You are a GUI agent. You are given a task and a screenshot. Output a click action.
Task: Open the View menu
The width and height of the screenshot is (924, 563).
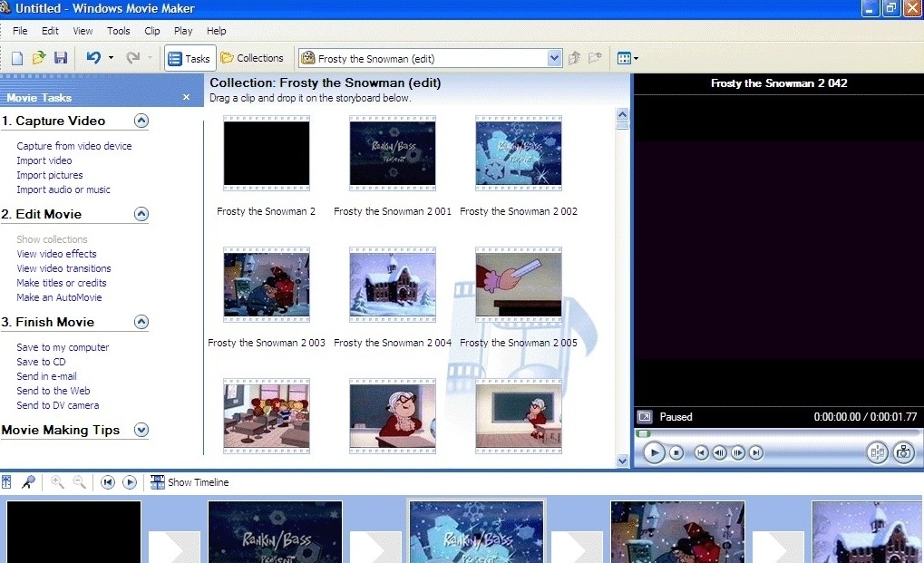click(83, 31)
